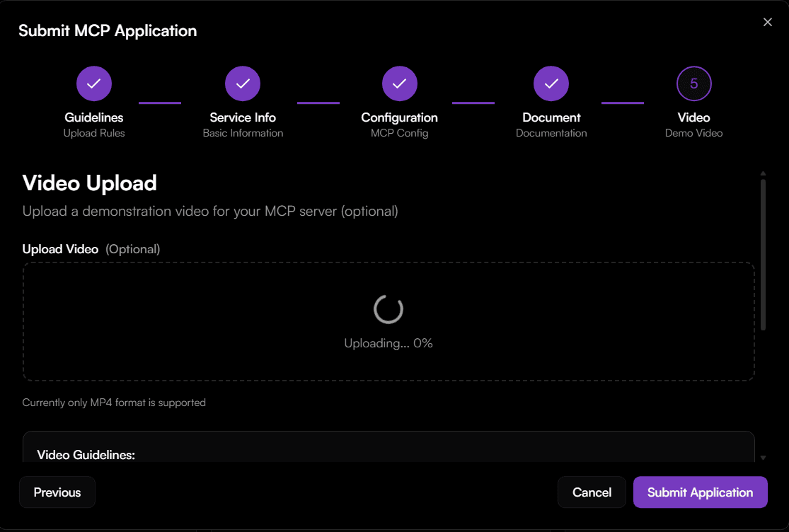
Task: Select the "Upload Rules" step subtitle
Action: tap(94, 133)
